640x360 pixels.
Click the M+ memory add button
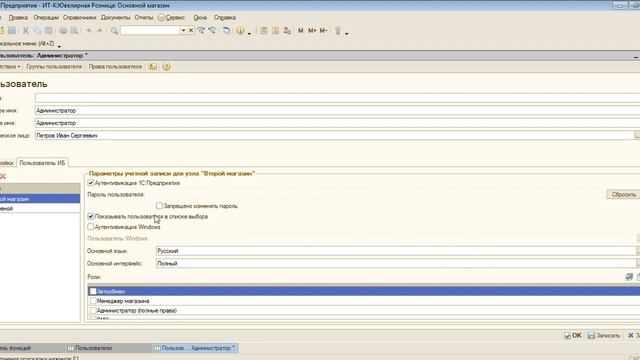pos(312,31)
